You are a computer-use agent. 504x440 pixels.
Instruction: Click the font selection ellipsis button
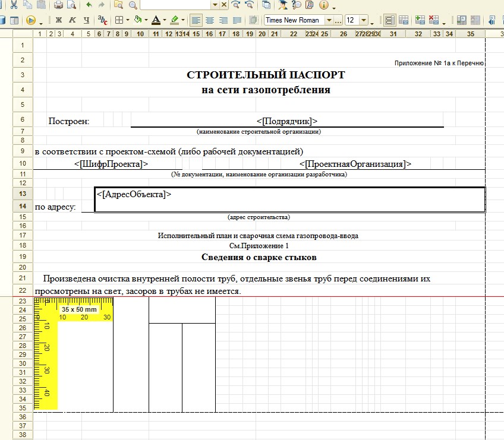(338, 21)
